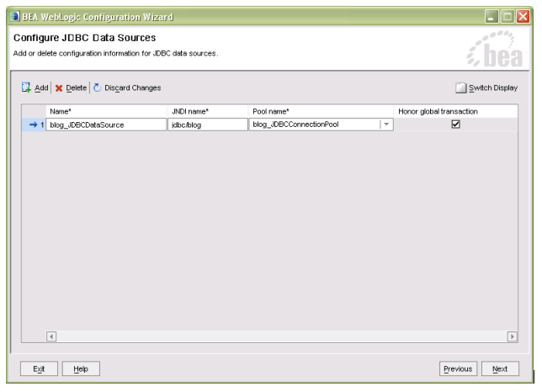Viewport: 542px width, 392px height.
Task: Proceed with the Next button
Action: pos(500,369)
